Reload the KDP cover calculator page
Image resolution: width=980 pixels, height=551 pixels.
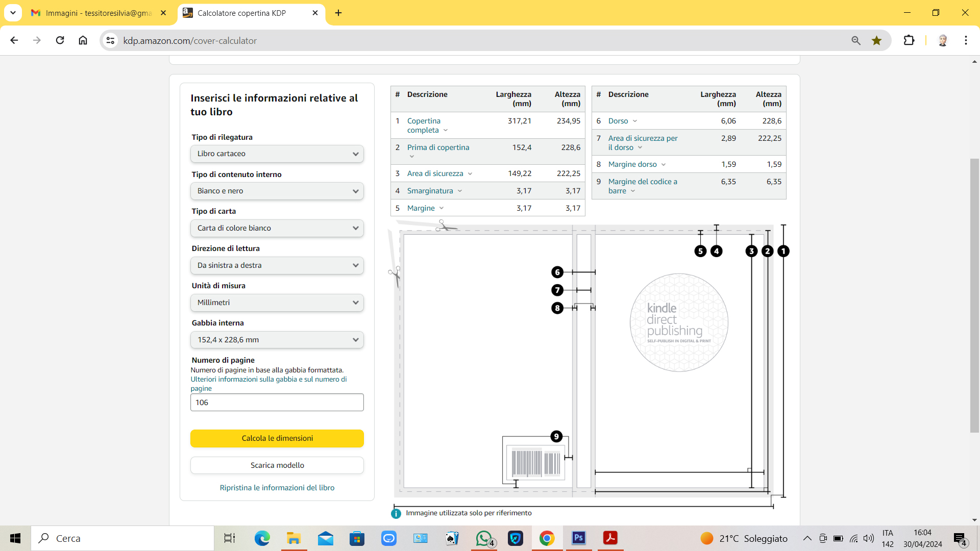pos(60,40)
